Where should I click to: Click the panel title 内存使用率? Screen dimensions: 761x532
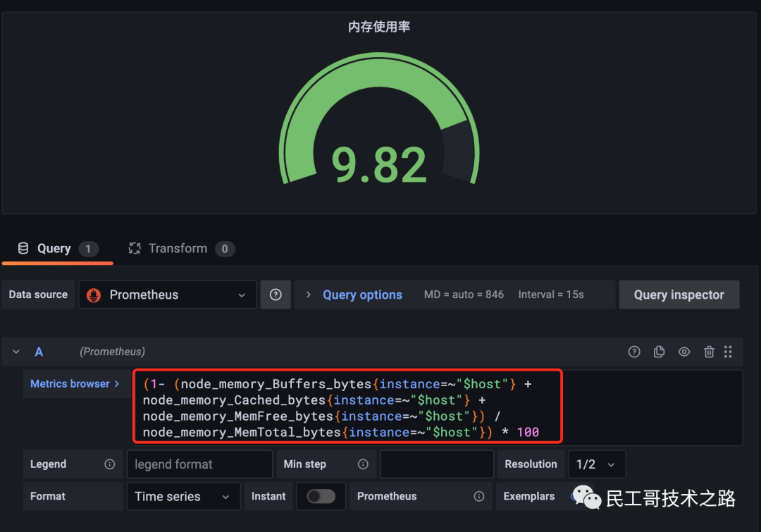[379, 27]
